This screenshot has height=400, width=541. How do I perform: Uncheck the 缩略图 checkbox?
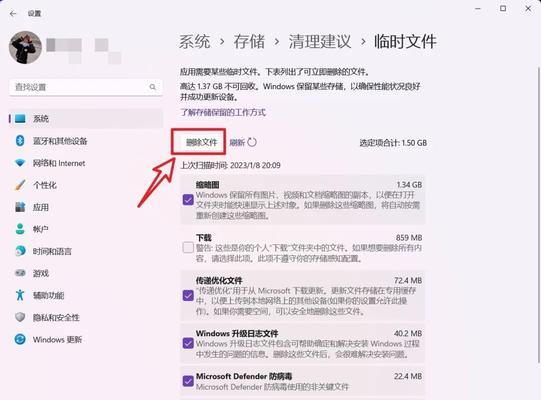188,200
